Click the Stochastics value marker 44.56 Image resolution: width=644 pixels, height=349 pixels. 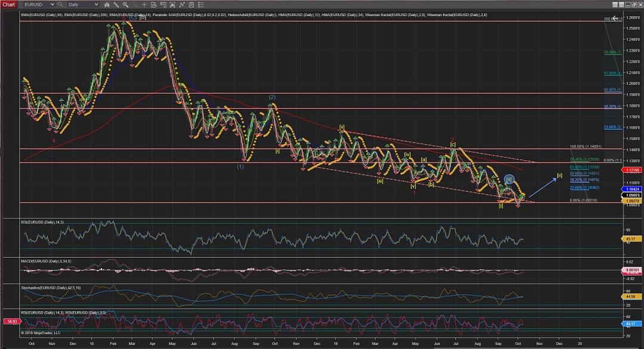[x=631, y=296]
